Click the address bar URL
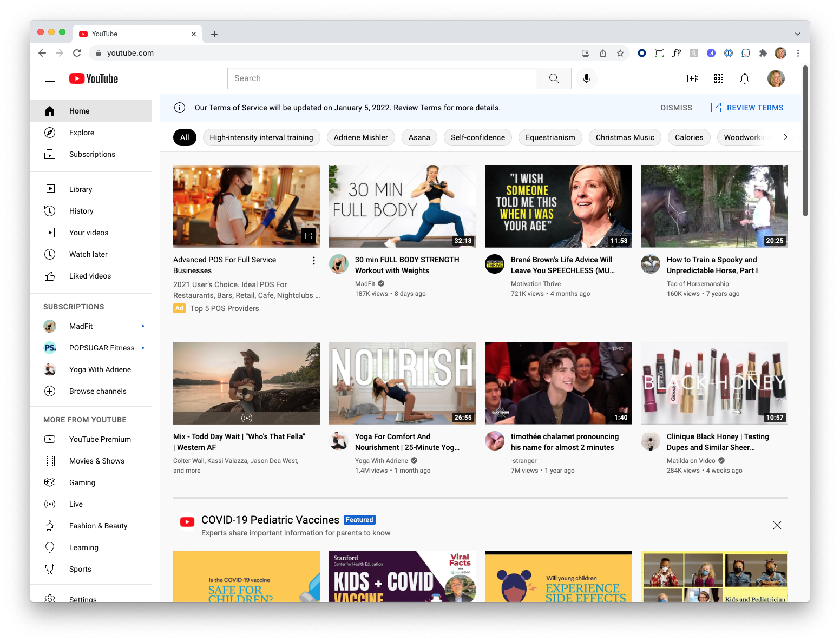Screen dimensions: 840x642 click(x=130, y=53)
